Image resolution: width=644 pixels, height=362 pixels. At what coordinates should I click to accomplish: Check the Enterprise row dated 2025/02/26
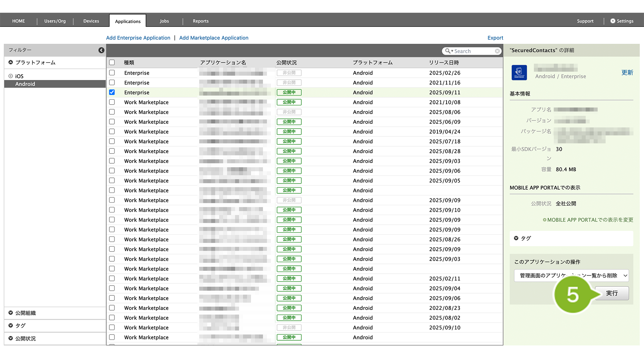[x=112, y=73]
